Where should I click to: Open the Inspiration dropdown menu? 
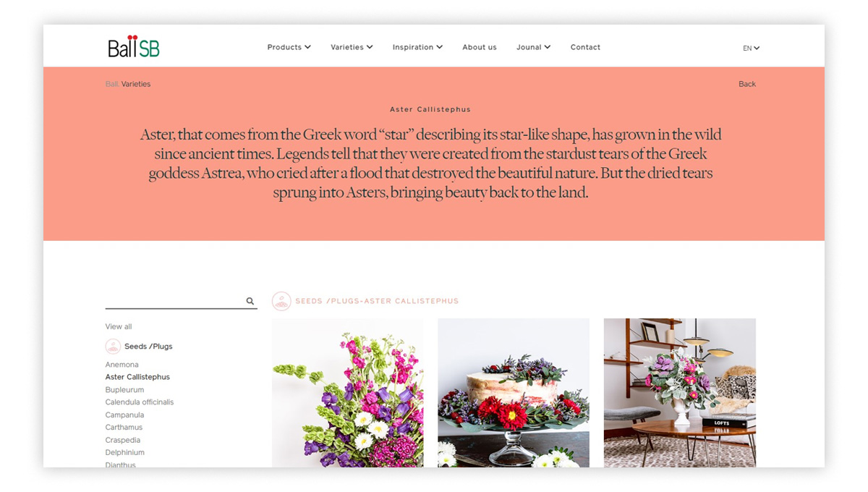(x=417, y=47)
